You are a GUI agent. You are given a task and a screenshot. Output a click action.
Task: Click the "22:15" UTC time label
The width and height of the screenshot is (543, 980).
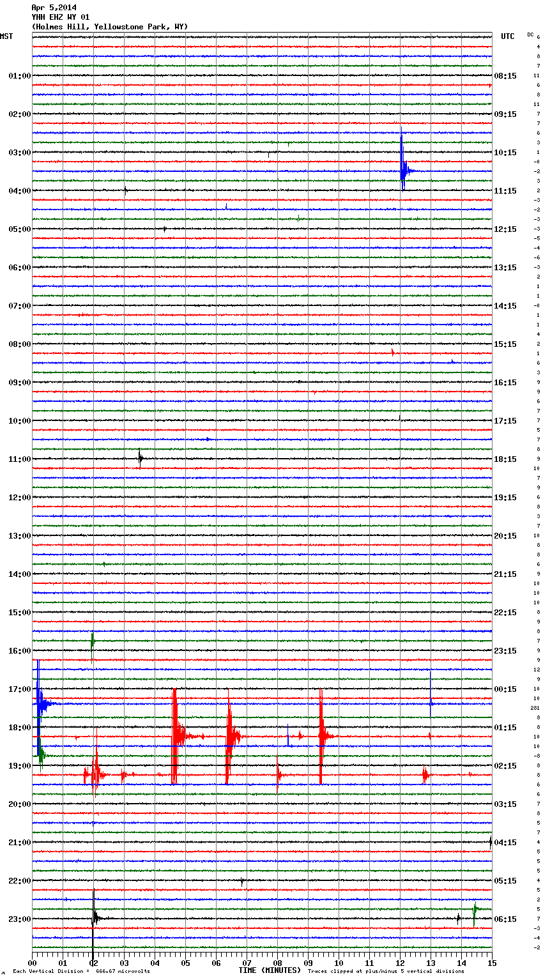(x=505, y=613)
